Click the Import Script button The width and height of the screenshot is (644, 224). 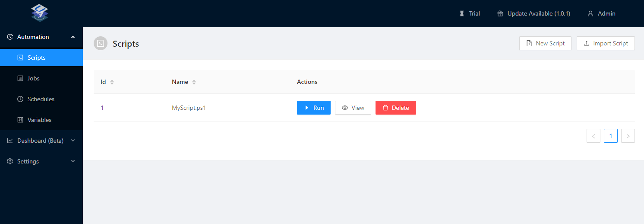tap(606, 43)
